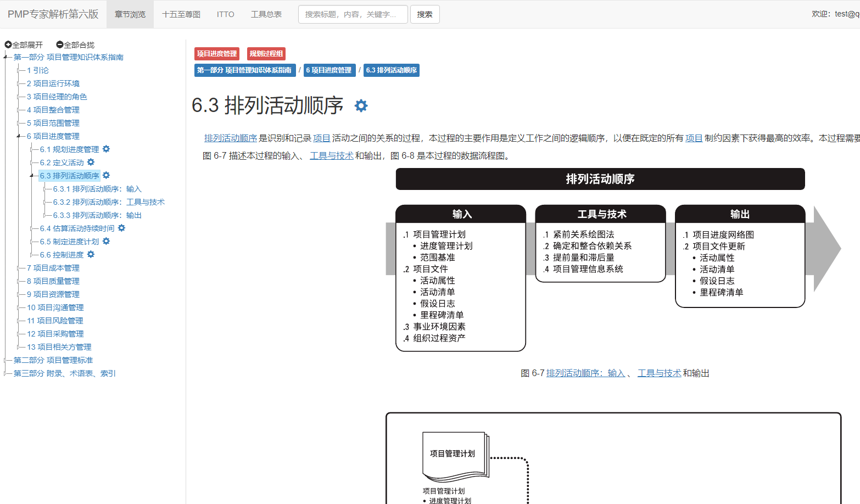Screen dimensions: 860x504
Task: Click the 搜索 button
Action: point(425,14)
